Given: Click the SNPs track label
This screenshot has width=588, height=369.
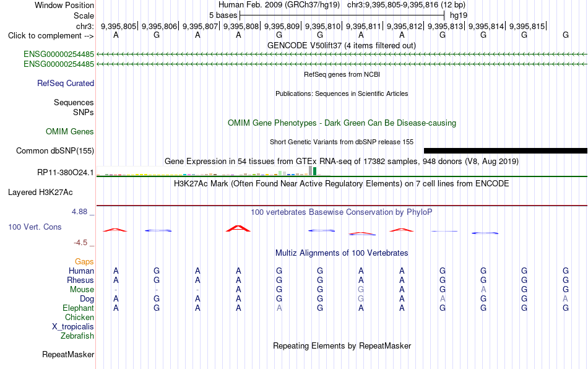Looking at the screenshot, I should (84, 112).
